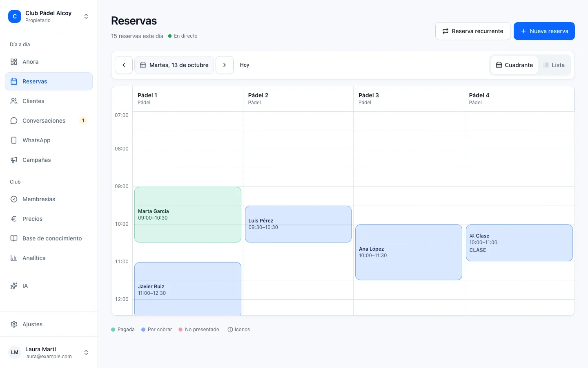Click the Nueva reserva button

click(544, 31)
